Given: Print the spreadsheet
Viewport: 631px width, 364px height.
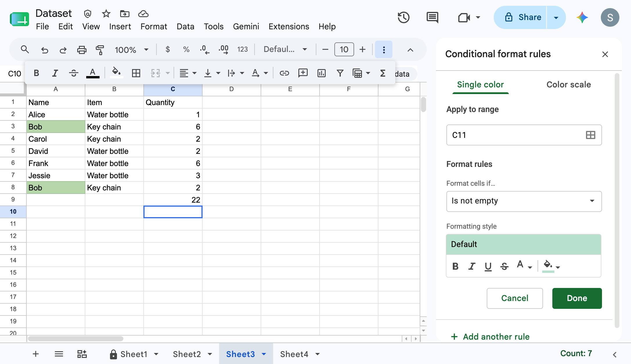Looking at the screenshot, I should pyautogui.click(x=82, y=50).
